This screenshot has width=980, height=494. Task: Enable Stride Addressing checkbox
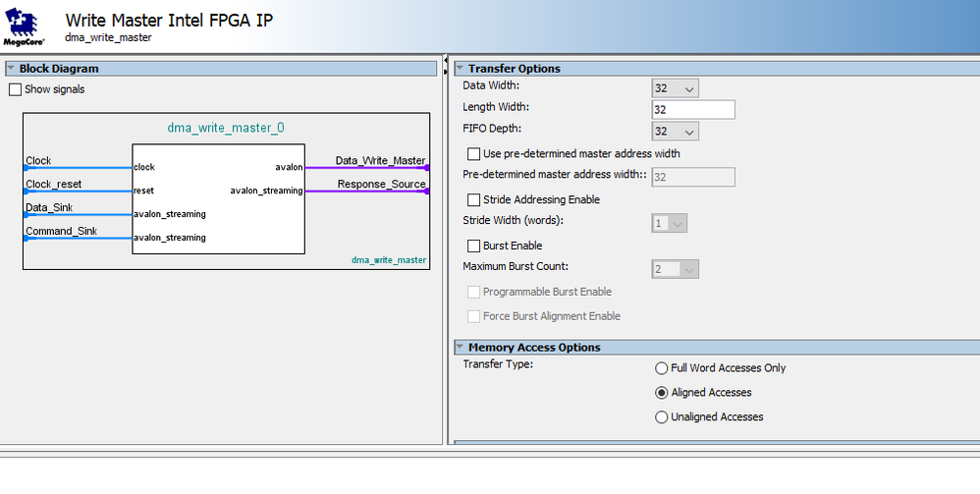click(x=473, y=200)
